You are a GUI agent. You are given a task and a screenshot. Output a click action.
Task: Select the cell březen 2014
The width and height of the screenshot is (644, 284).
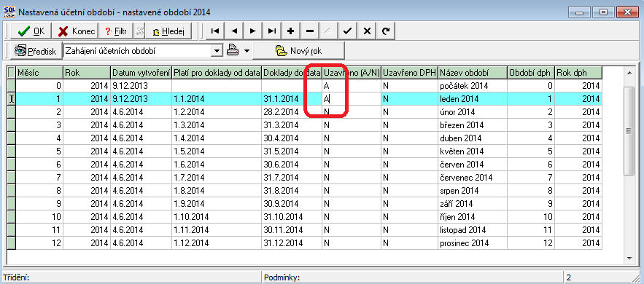click(x=473, y=125)
